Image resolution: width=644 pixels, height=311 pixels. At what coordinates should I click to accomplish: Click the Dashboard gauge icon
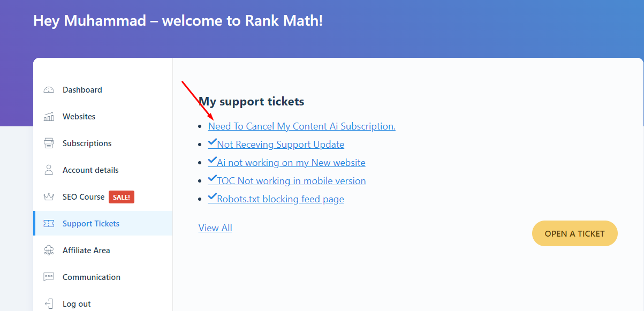[x=49, y=90]
